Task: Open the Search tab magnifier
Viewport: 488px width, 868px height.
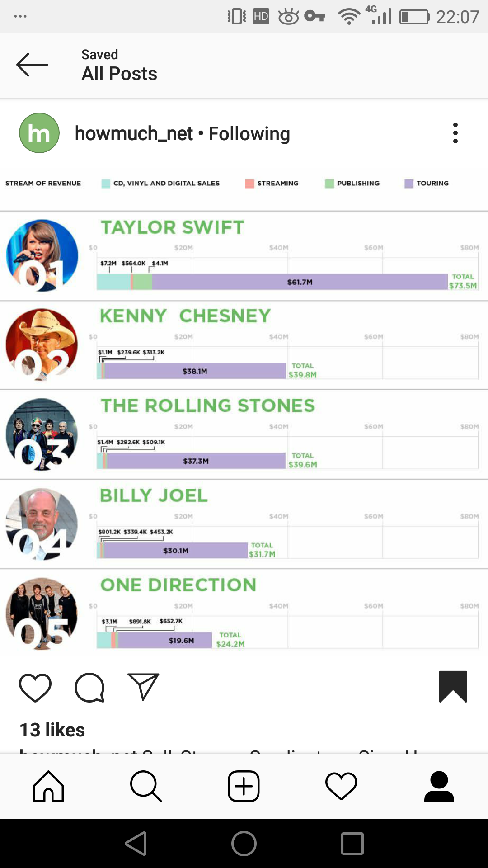Action: tap(146, 787)
